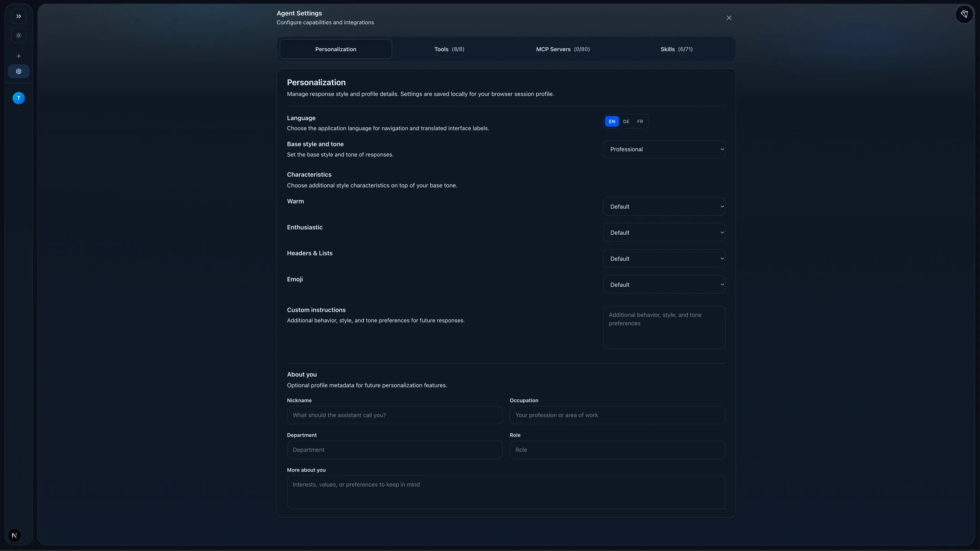Expand the sidebar with double chevron icon

18,16
